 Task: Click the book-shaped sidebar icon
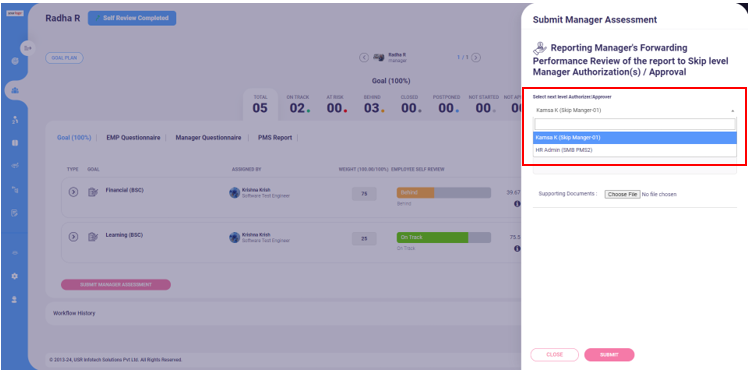pos(15,143)
